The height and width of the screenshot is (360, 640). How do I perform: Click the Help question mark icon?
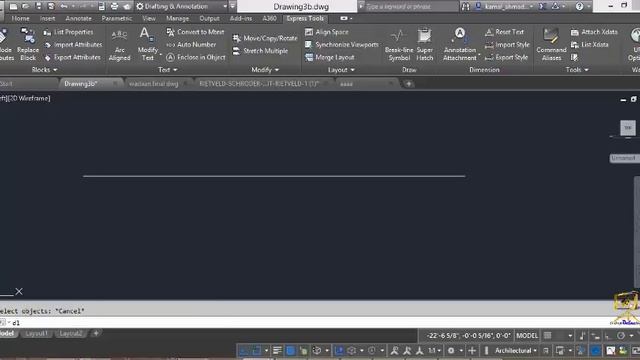click(x=580, y=6)
